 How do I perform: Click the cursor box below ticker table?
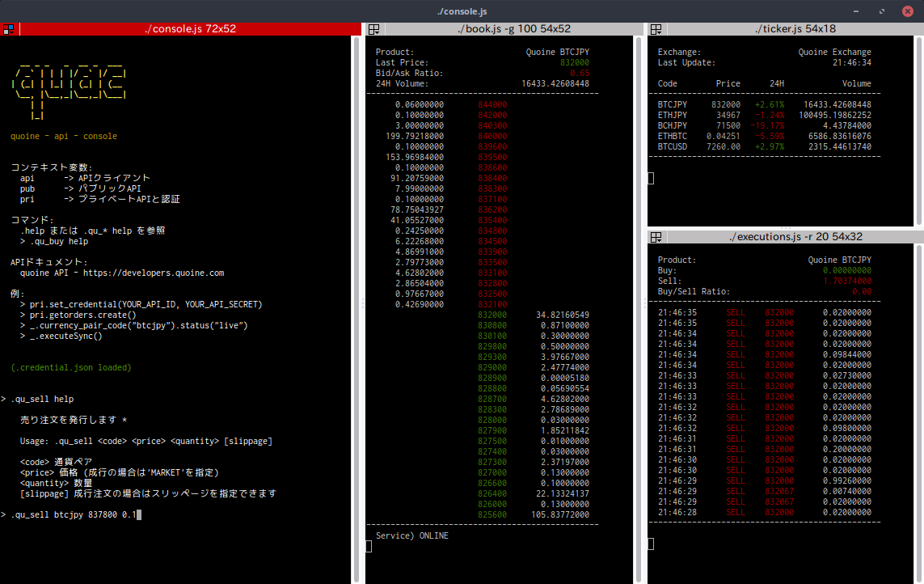click(x=651, y=178)
